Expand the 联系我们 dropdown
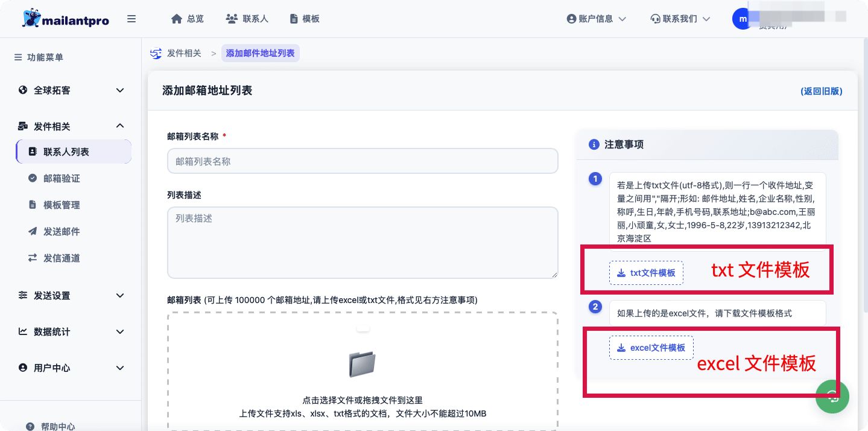 coord(680,19)
